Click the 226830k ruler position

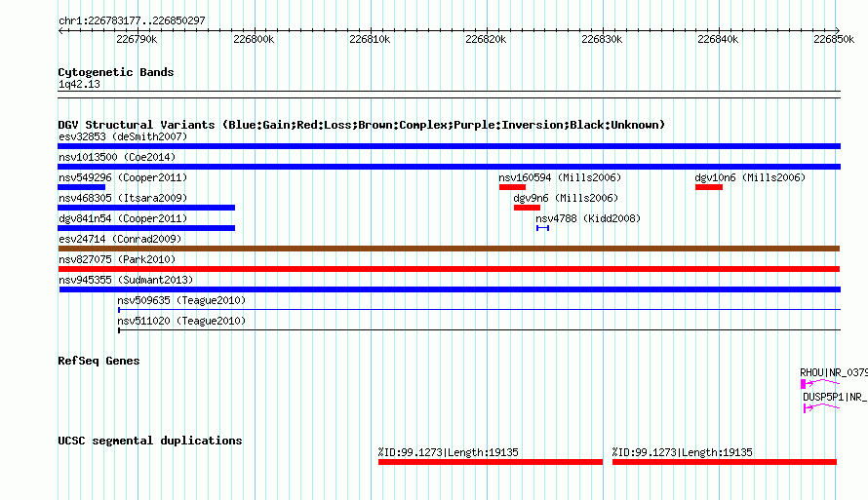tap(602, 39)
